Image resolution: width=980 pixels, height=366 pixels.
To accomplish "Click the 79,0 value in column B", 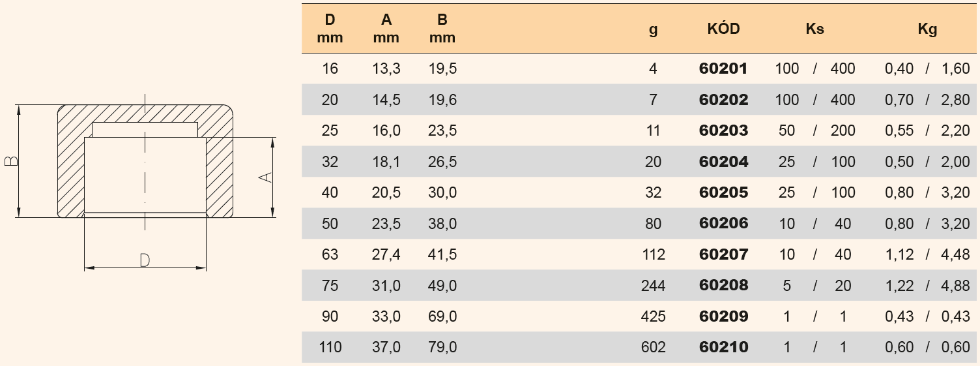I will point(443,348).
